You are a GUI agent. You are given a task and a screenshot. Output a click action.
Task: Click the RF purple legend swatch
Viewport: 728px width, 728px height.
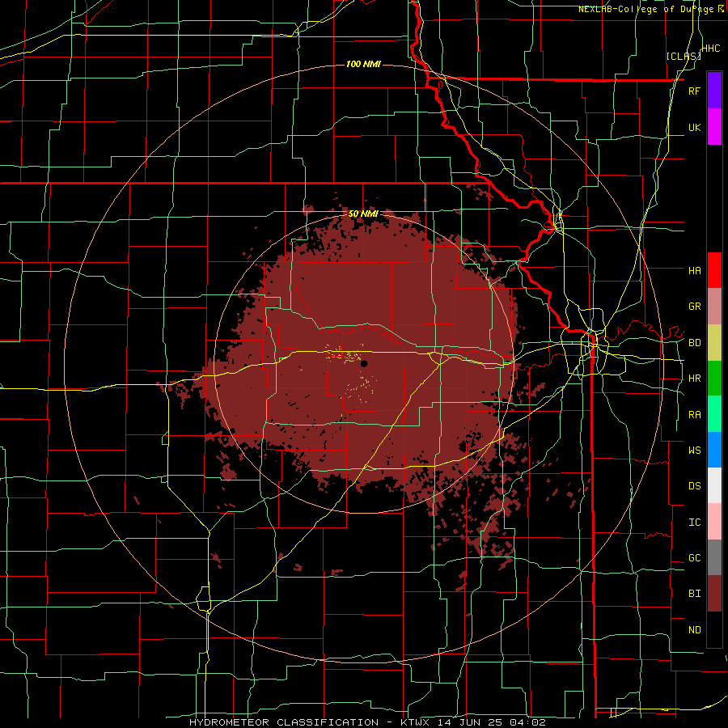click(714, 90)
